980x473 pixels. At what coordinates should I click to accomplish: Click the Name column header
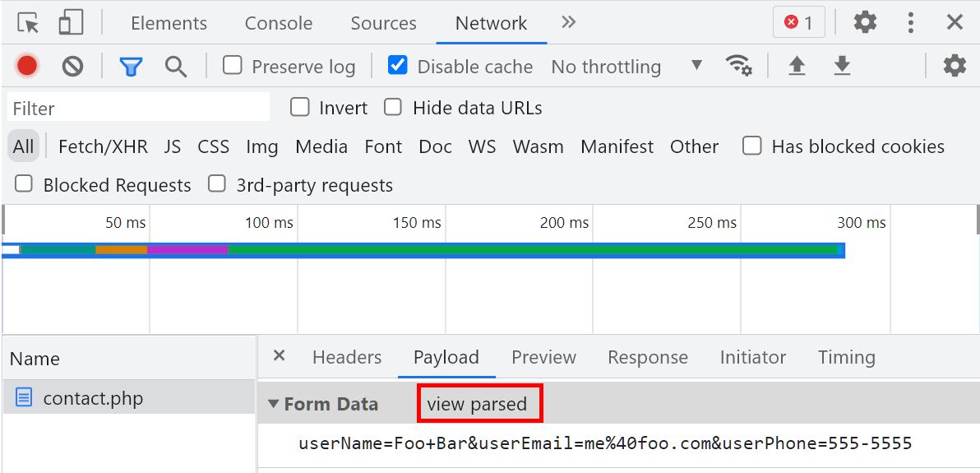pyautogui.click(x=129, y=359)
